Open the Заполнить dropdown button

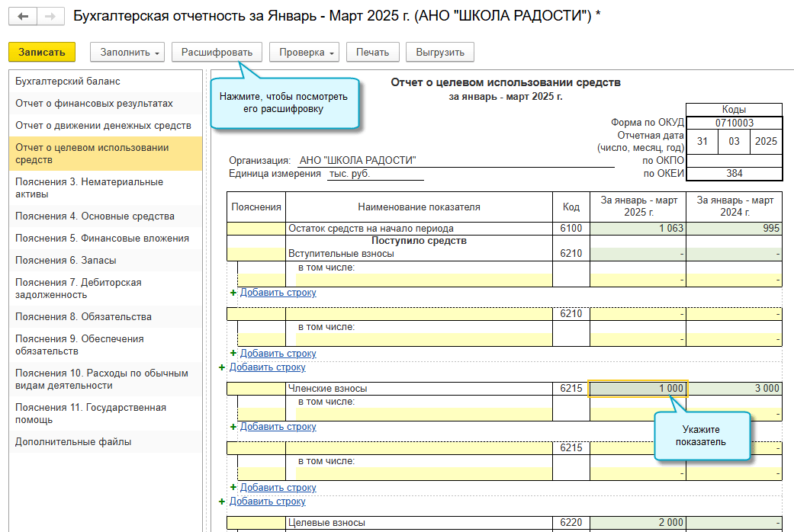point(127,52)
